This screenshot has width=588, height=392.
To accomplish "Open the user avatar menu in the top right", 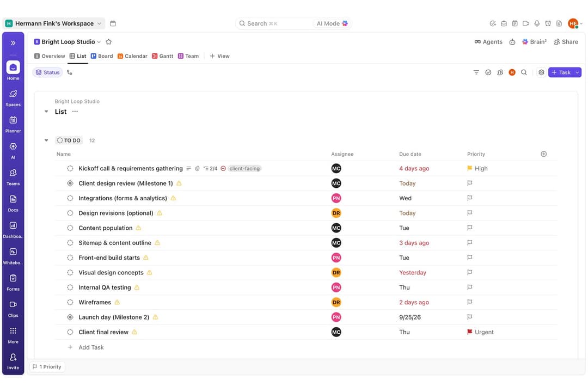I will tap(575, 23).
